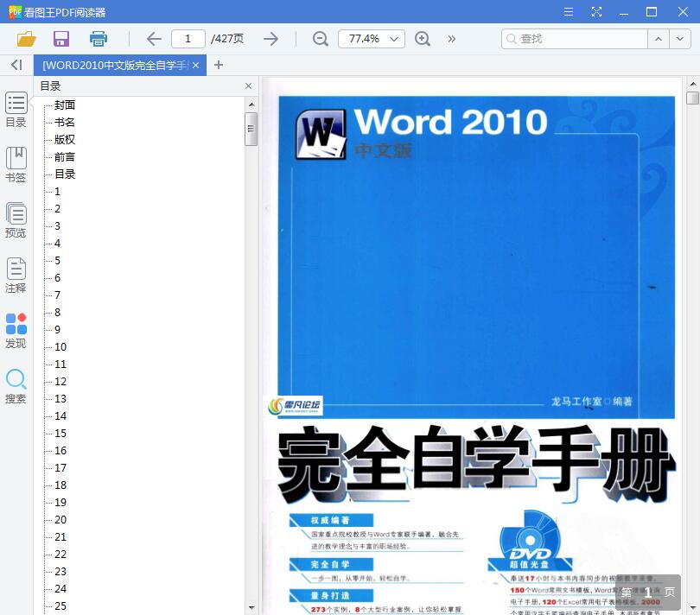Open chapter 22 in outline
700x615 pixels.
coord(60,555)
